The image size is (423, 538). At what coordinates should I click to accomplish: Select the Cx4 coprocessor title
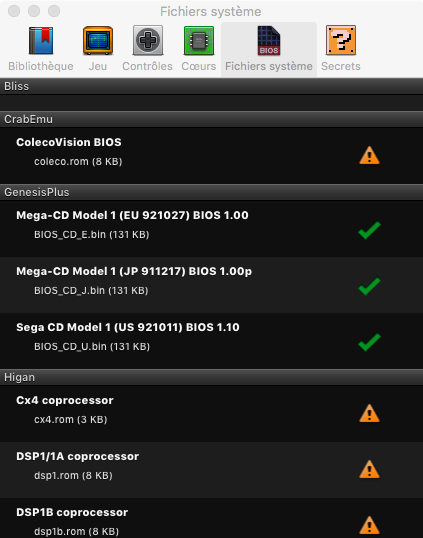tap(65, 400)
